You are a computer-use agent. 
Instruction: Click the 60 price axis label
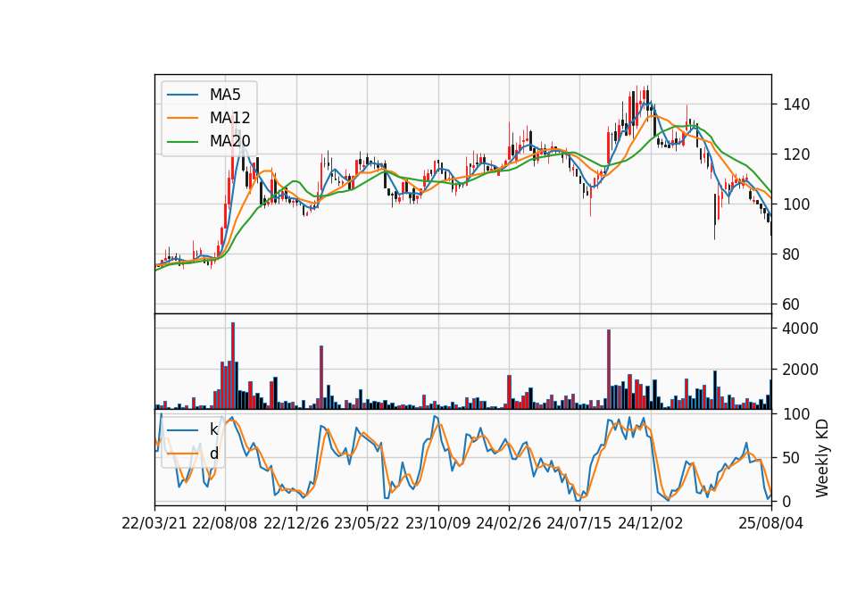[x=792, y=304]
